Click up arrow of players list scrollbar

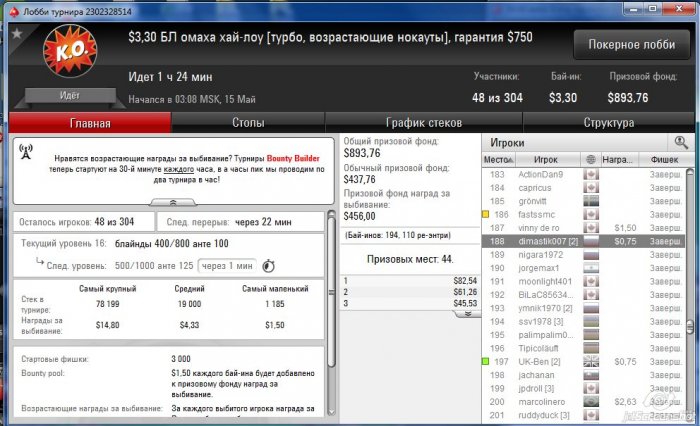click(690, 171)
